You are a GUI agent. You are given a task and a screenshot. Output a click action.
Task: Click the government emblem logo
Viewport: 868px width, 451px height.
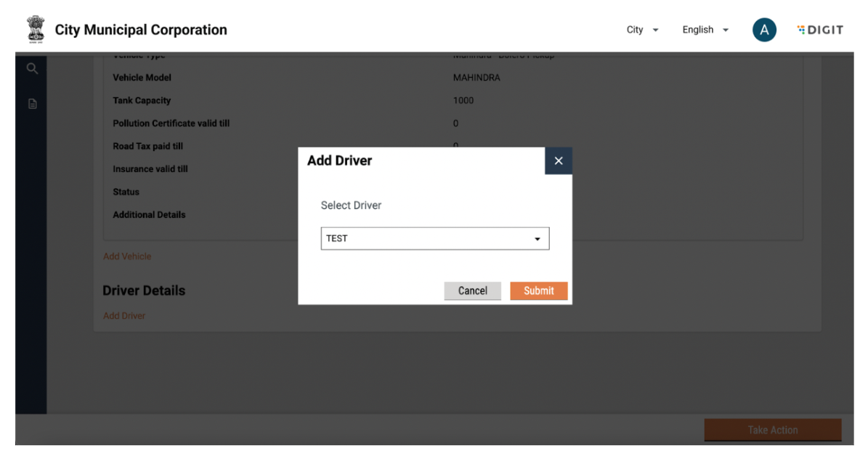click(x=35, y=30)
